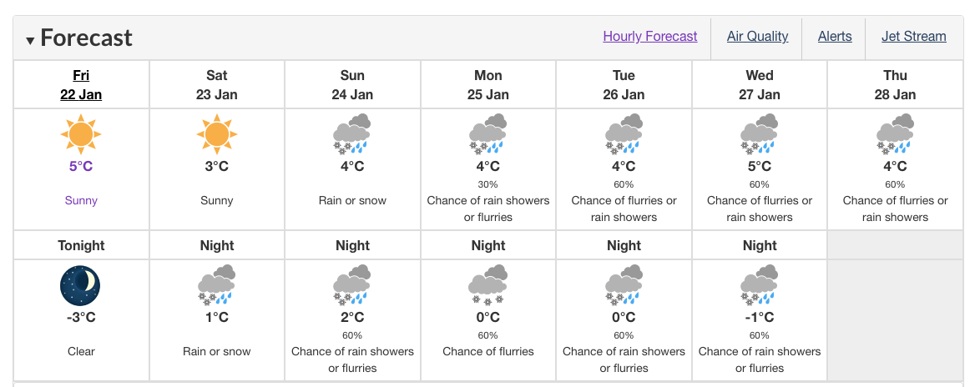Click the sun icon for Sat 23 Jan

217,134
